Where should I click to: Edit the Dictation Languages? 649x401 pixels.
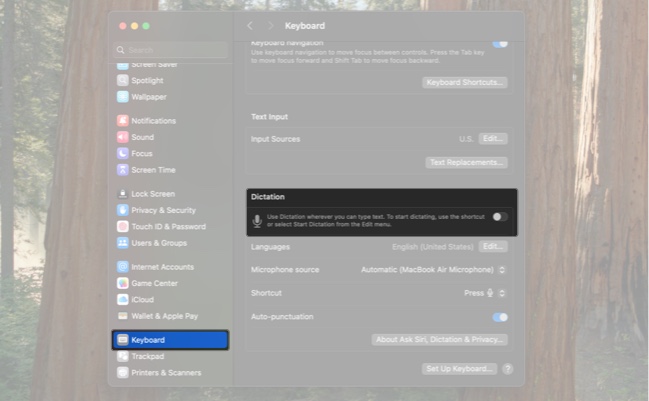pos(493,247)
